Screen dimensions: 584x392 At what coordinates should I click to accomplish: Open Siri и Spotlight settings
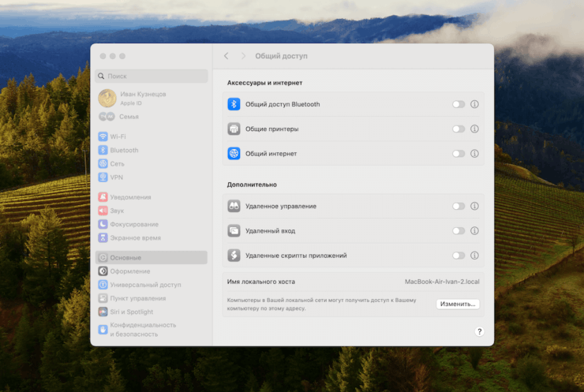pos(132,312)
